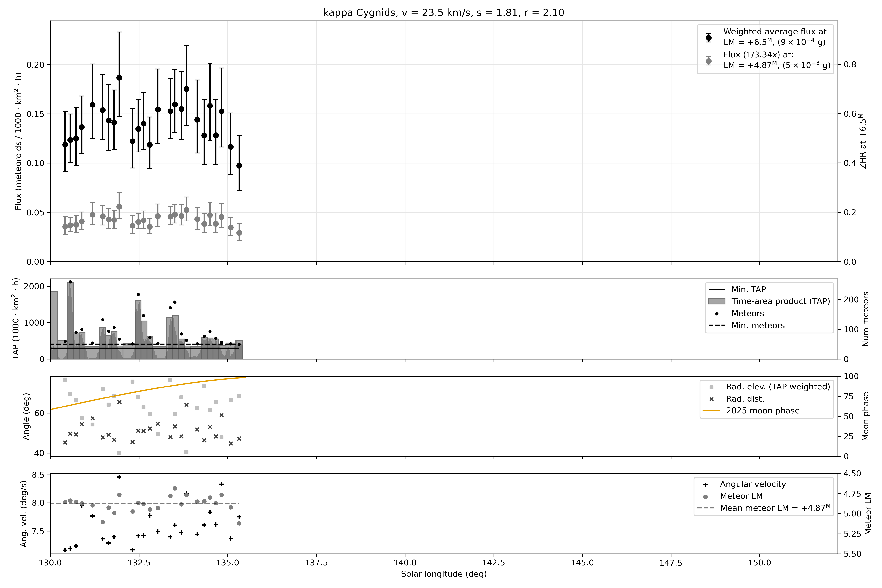
Task: Click the 'Meteor LM' legend label
Action: coord(741,496)
